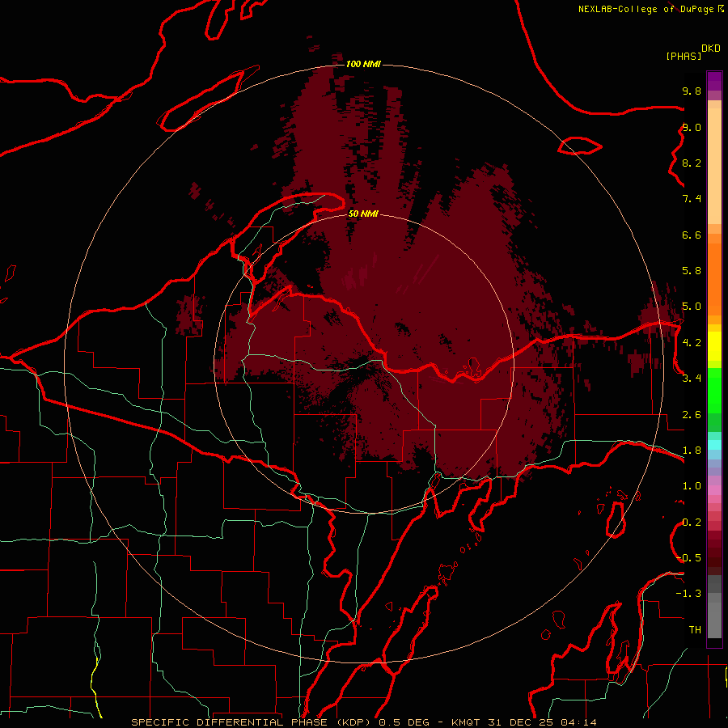Screen dimensions: 728x728
Task: Pick the cyan segment of the color bar
Action: pos(714,445)
